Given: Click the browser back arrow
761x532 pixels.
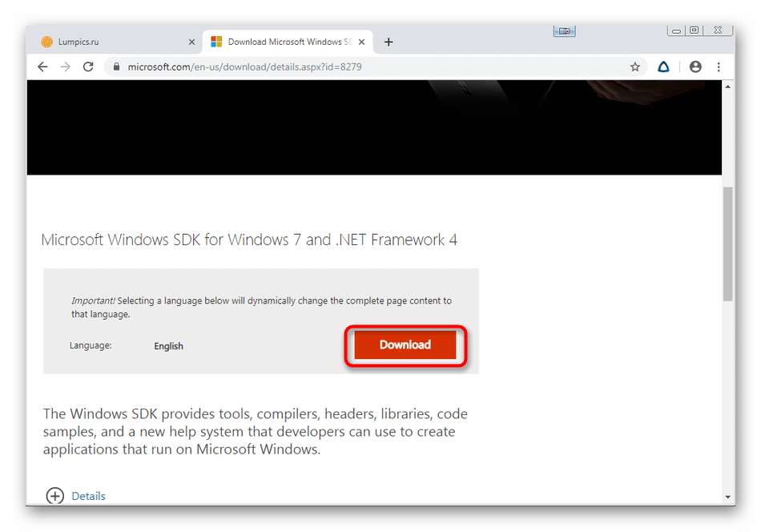Looking at the screenshot, I should tap(42, 67).
